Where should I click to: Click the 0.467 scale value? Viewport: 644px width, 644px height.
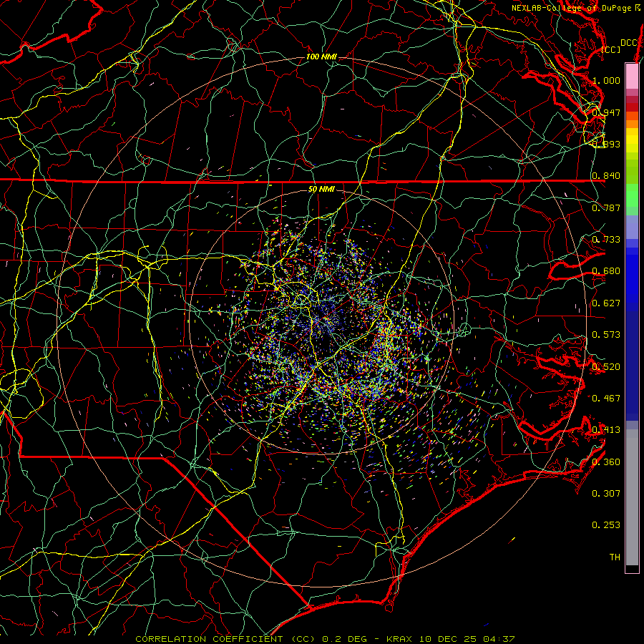click(x=606, y=399)
